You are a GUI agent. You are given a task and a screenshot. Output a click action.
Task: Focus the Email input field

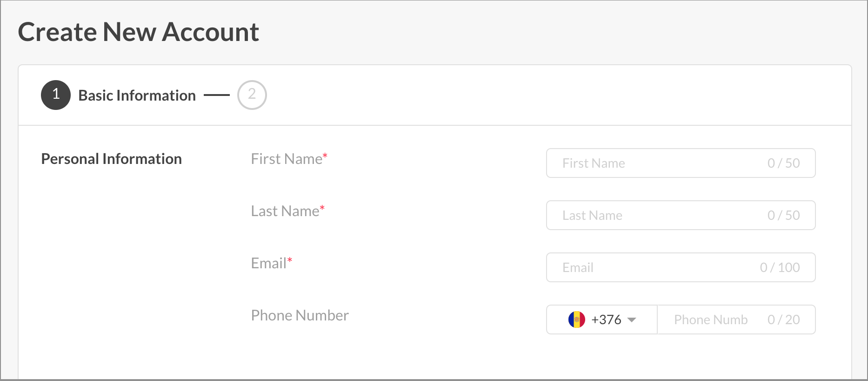tap(681, 267)
